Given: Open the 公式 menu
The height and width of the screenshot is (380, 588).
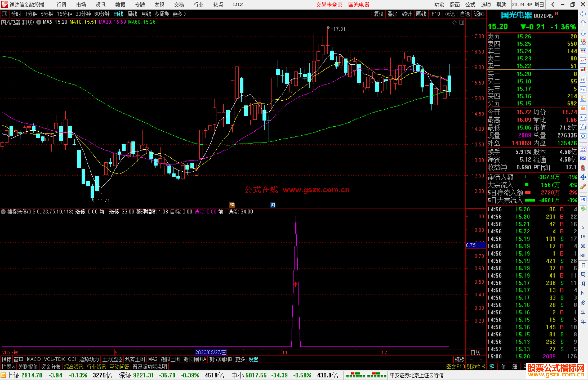Looking at the screenshot, I should coord(470,5).
